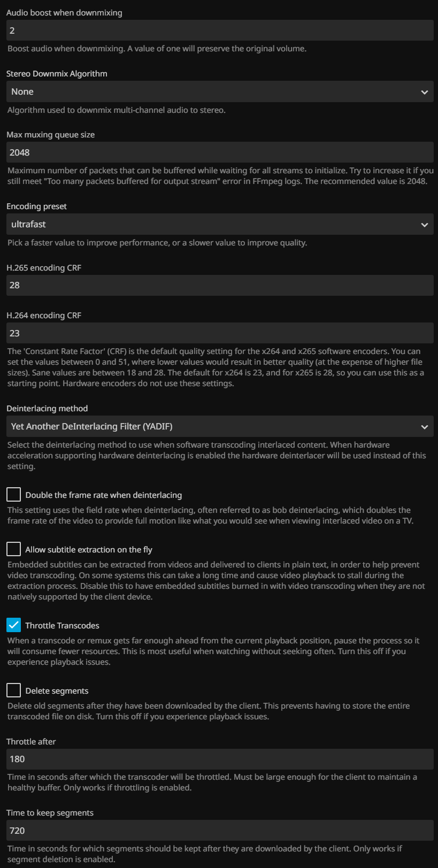Click the H.264 encoding CRF field
The width and height of the screenshot is (438, 868).
click(x=219, y=333)
